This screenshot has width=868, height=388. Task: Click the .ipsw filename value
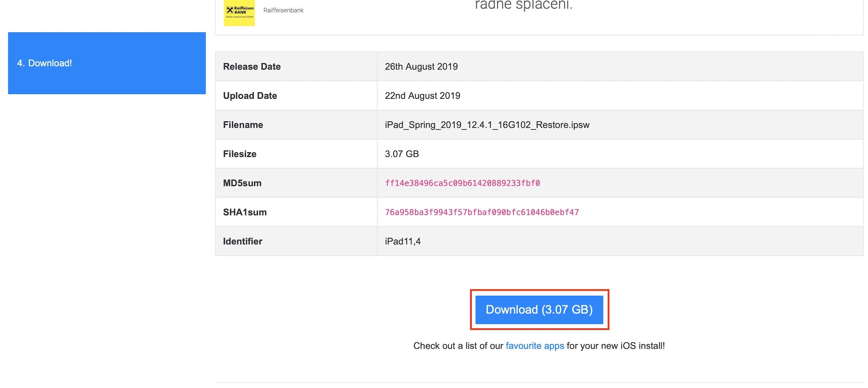click(x=487, y=125)
